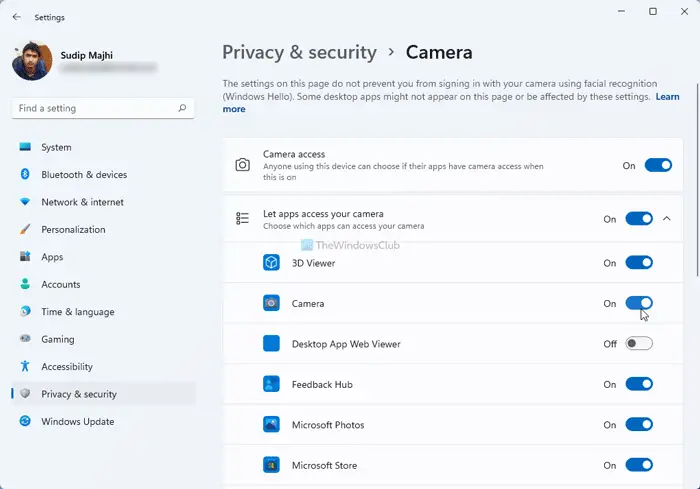Click the Feedback Hub app icon
Screen dimensions: 700x489
point(271,384)
